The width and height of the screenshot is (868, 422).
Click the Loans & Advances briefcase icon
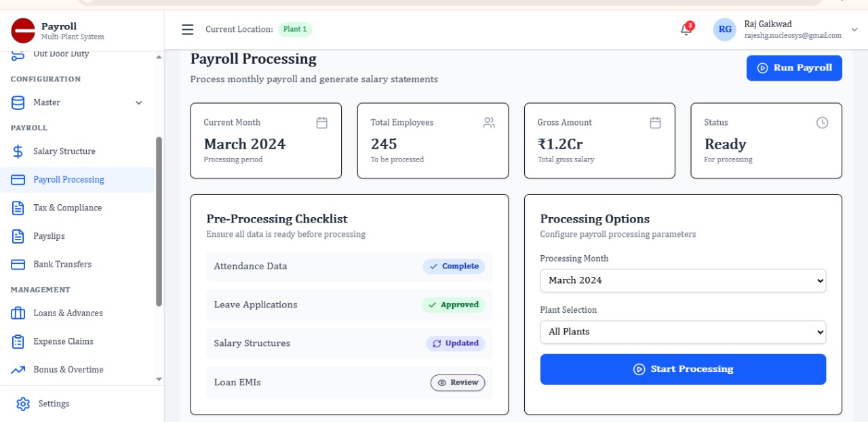tap(18, 313)
